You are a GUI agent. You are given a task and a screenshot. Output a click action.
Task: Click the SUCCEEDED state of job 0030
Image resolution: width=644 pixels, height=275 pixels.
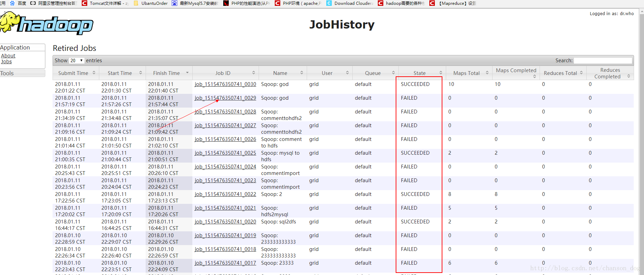pos(415,84)
